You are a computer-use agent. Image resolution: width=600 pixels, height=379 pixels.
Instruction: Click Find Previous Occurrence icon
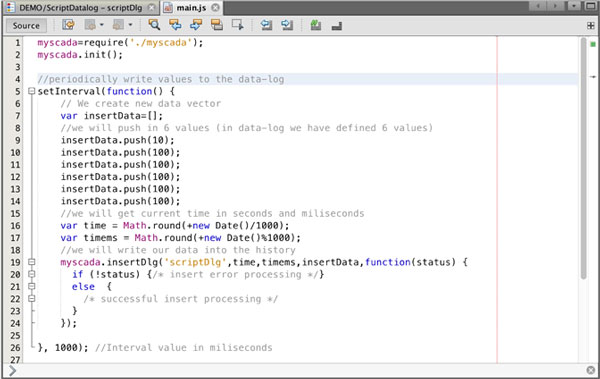[x=175, y=25]
